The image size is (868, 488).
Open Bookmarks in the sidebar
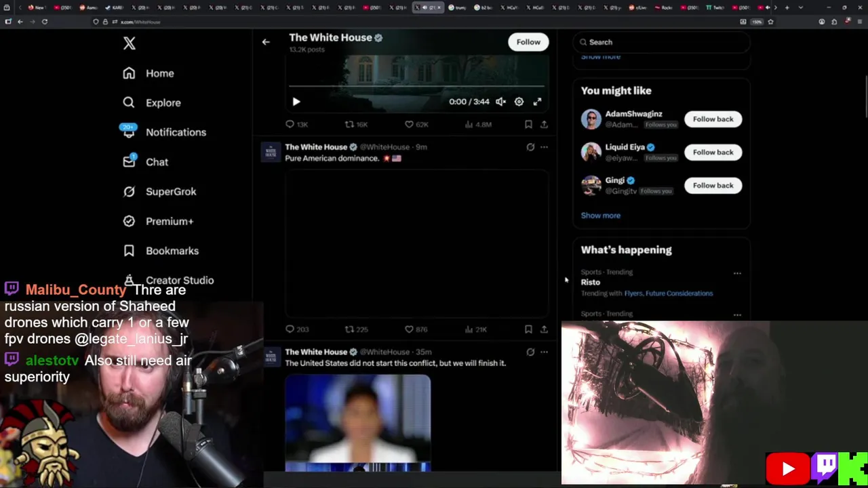coord(161,251)
